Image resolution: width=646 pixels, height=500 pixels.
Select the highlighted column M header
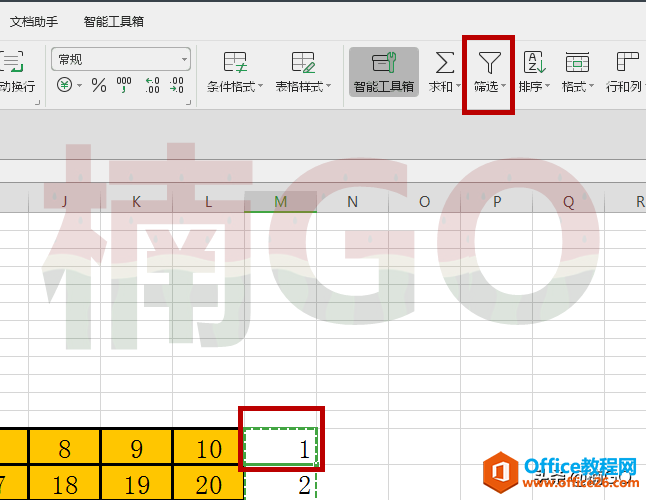(x=281, y=202)
